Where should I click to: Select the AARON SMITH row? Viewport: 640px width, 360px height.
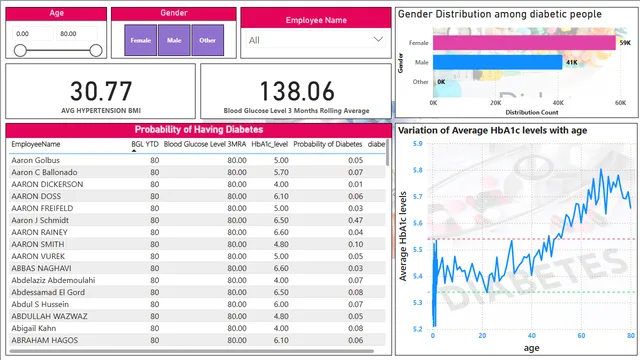197,244
